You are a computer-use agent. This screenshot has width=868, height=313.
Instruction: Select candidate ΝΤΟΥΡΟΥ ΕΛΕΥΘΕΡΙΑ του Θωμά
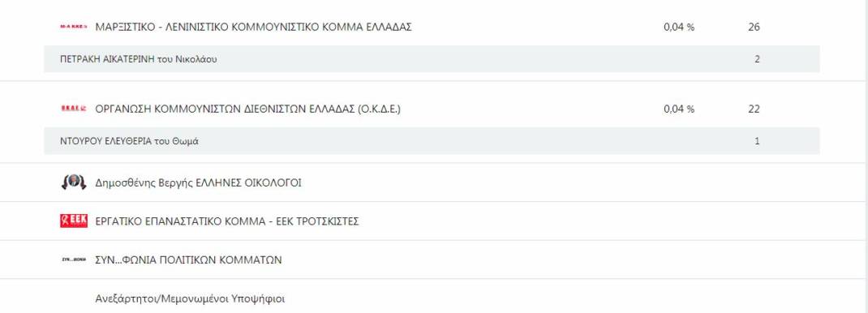130,142
